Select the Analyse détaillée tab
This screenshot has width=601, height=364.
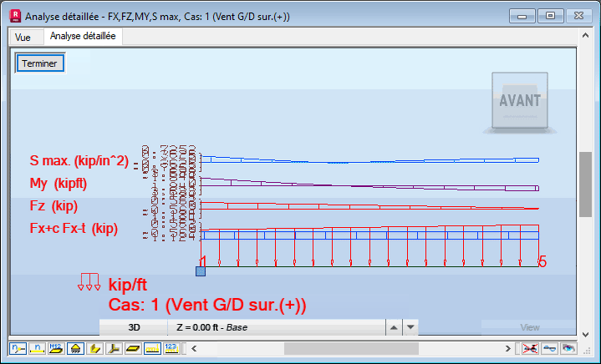coord(83,36)
